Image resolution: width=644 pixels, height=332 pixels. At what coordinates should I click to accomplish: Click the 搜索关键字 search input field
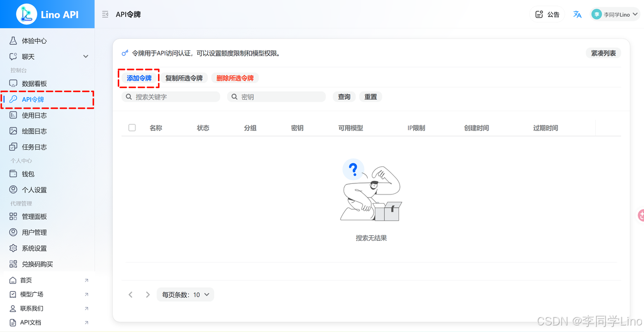(171, 96)
